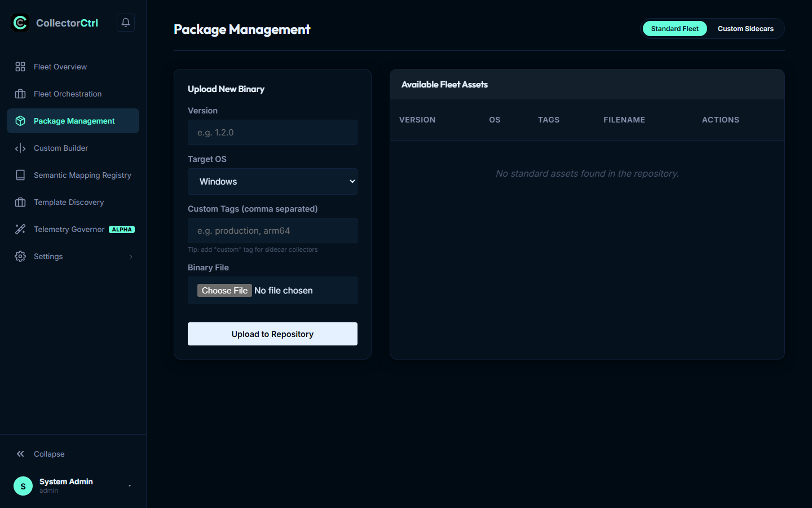Switch to the Standard Fleet tab

pyautogui.click(x=675, y=29)
